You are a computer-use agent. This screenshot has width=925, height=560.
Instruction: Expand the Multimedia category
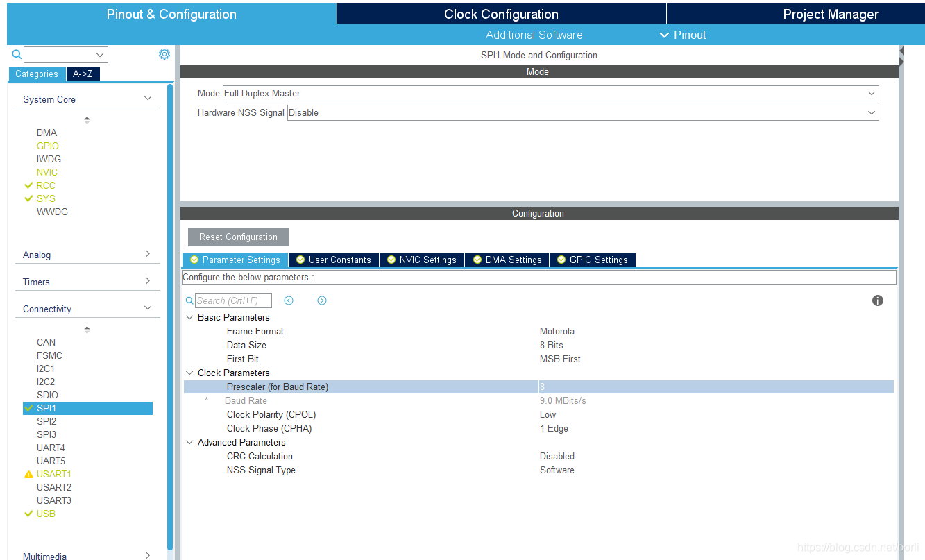[148, 555]
